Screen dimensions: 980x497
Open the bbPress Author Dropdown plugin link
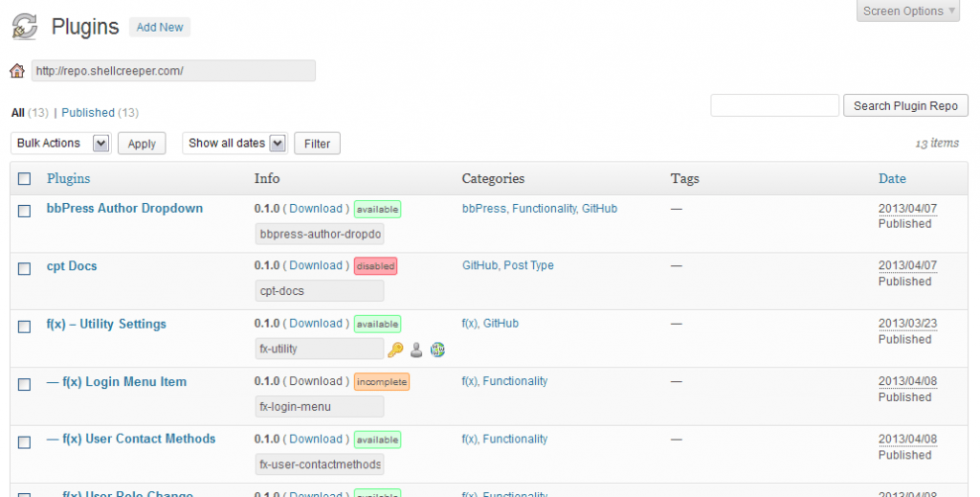tap(124, 208)
